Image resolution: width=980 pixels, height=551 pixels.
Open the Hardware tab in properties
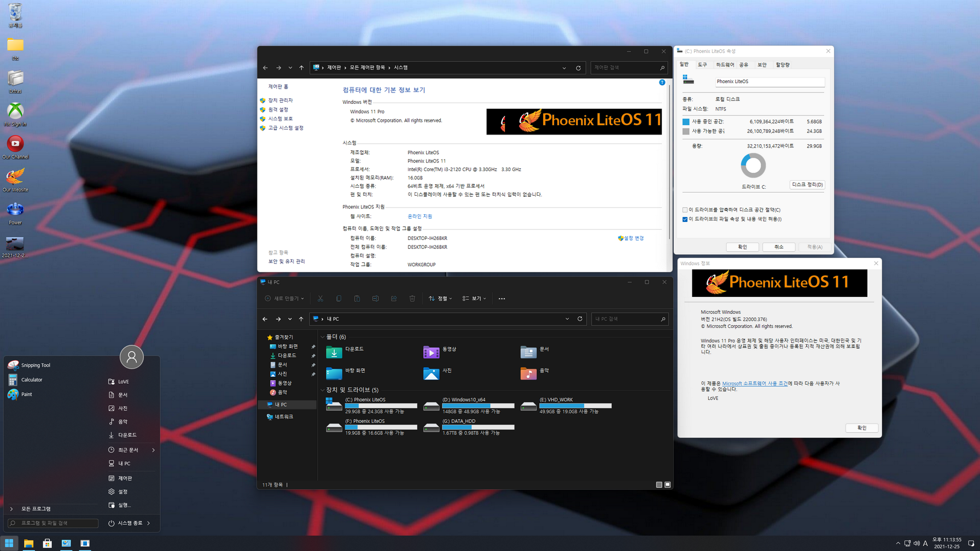(x=725, y=65)
